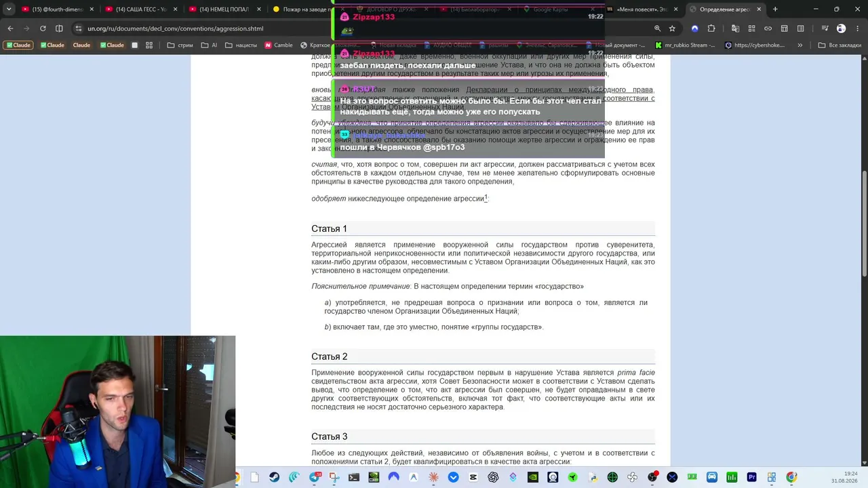Follow footnote 1 after определение агрессии
This screenshot has width=868, height=488.
[x=486, y=198]
